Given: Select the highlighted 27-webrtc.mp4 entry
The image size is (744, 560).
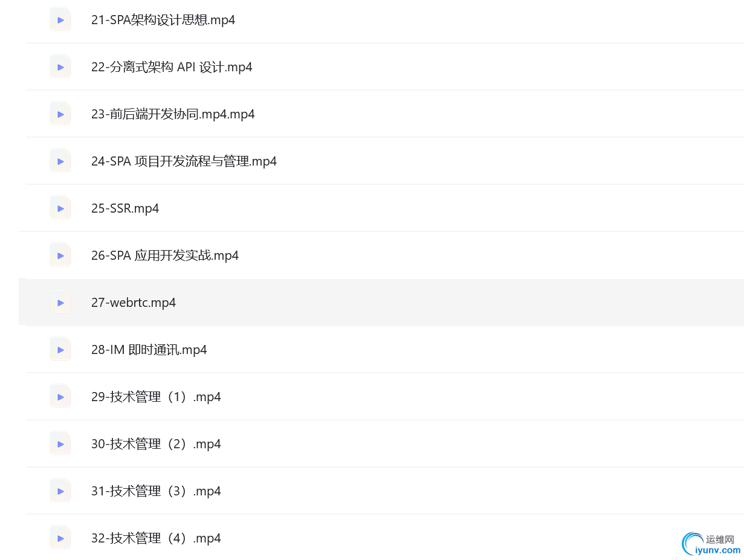Looking at the screenshot, I should [x=134, y=303].
